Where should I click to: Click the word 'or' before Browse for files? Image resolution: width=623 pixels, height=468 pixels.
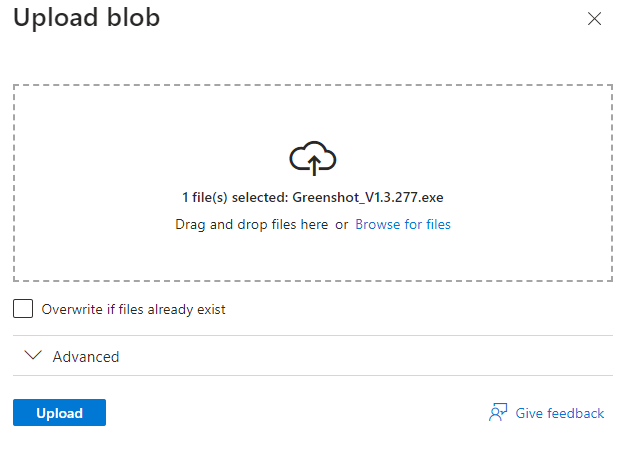pos(341,225)
